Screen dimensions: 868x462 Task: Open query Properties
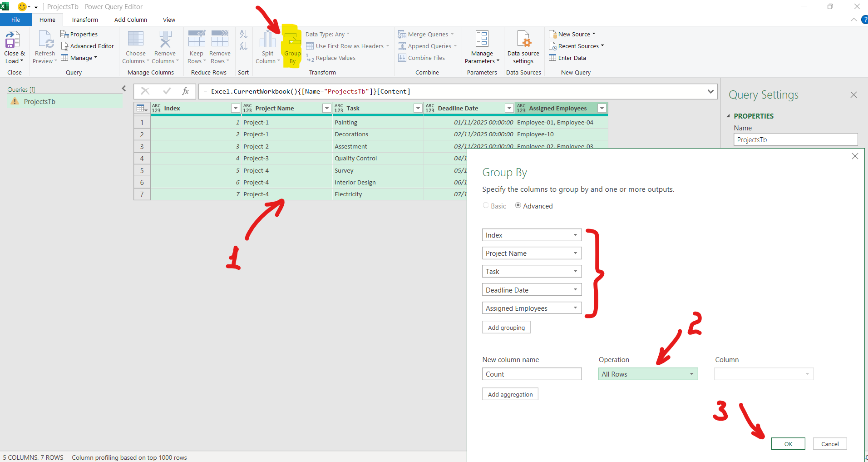[x=79, y=34]
